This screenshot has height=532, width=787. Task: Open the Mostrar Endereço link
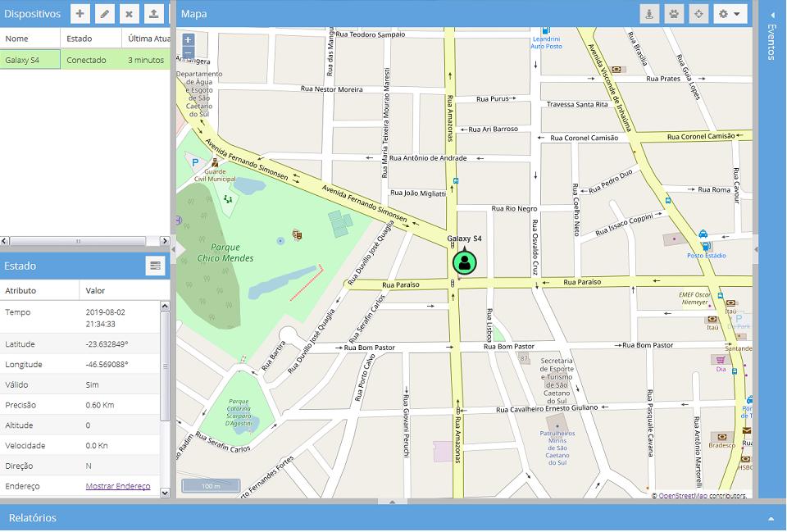pos(118,486)
